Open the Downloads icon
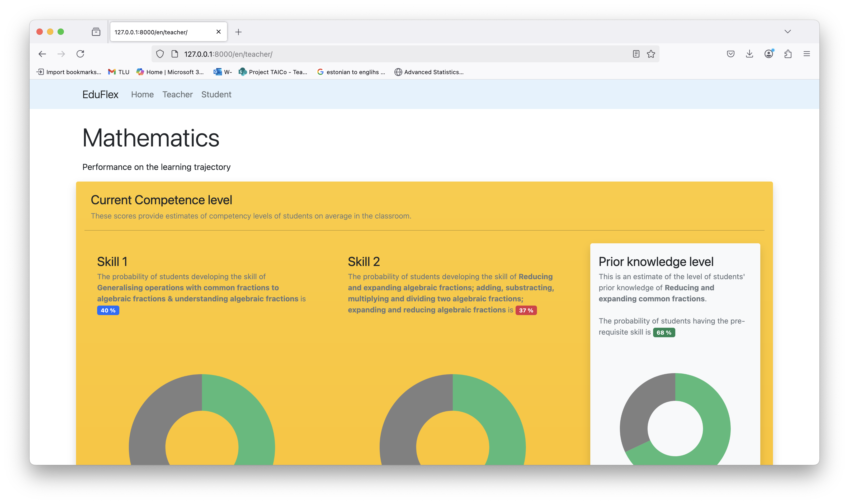 click(749, 54)
